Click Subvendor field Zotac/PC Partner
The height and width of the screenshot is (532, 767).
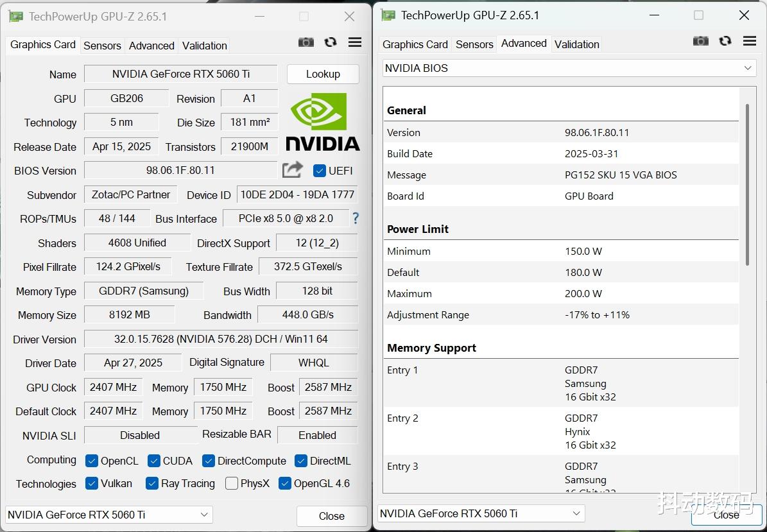pyautogui.click(x=131, y=194)
